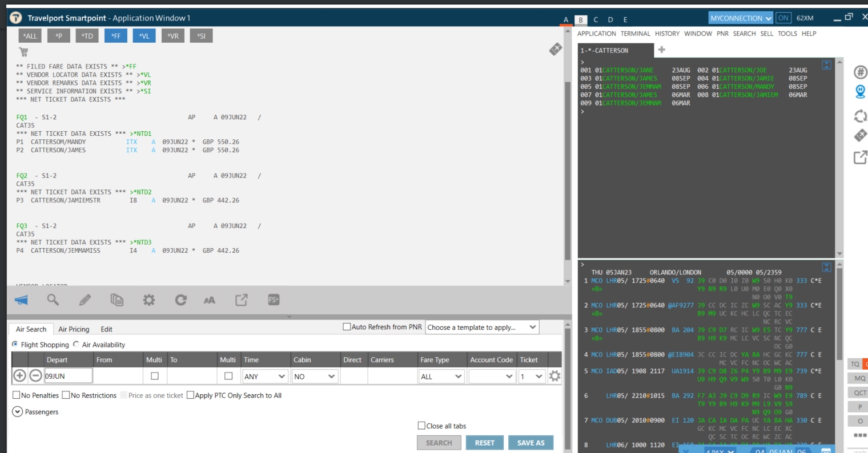The image size is (868, 453).
Task: Click the From airport input field
Action: 118,376
